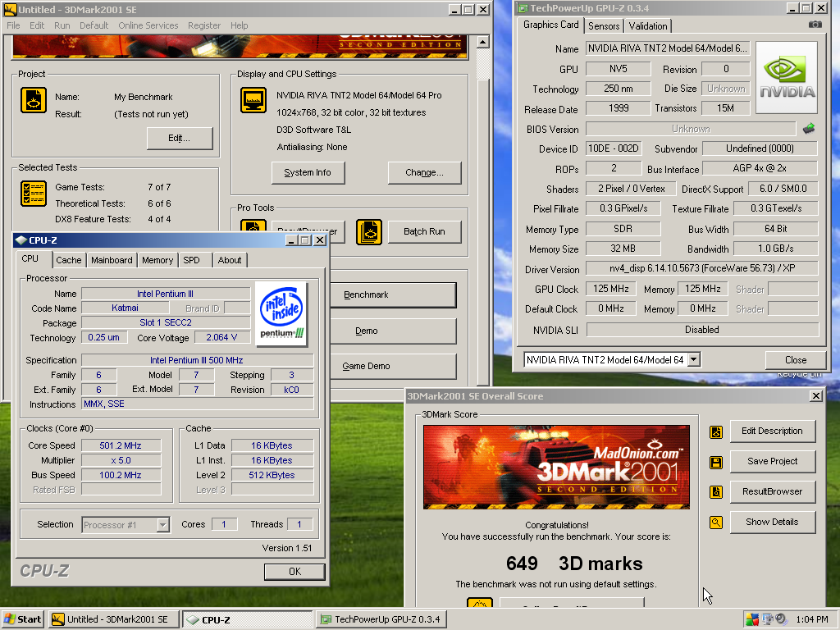The width and height of the screenshot is (840, 630).
Task: Click the Change... button for display settings
Action: click(x=424, y=172)
